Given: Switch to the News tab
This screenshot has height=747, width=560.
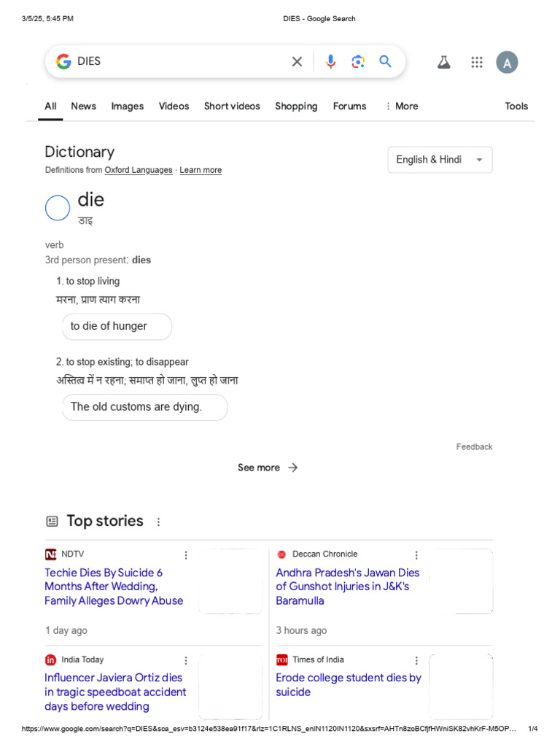Looking at the screenshot, I should click(x=83, y=107).
